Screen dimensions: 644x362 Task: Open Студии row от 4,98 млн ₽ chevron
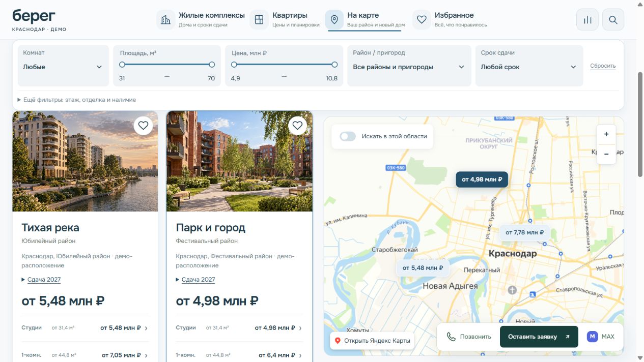click(x=300, y=328)
